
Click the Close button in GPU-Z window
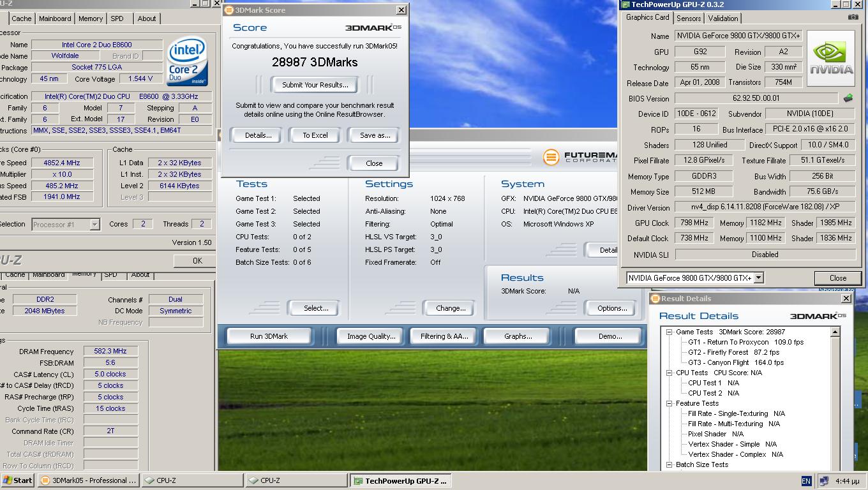tap(837, 278)
